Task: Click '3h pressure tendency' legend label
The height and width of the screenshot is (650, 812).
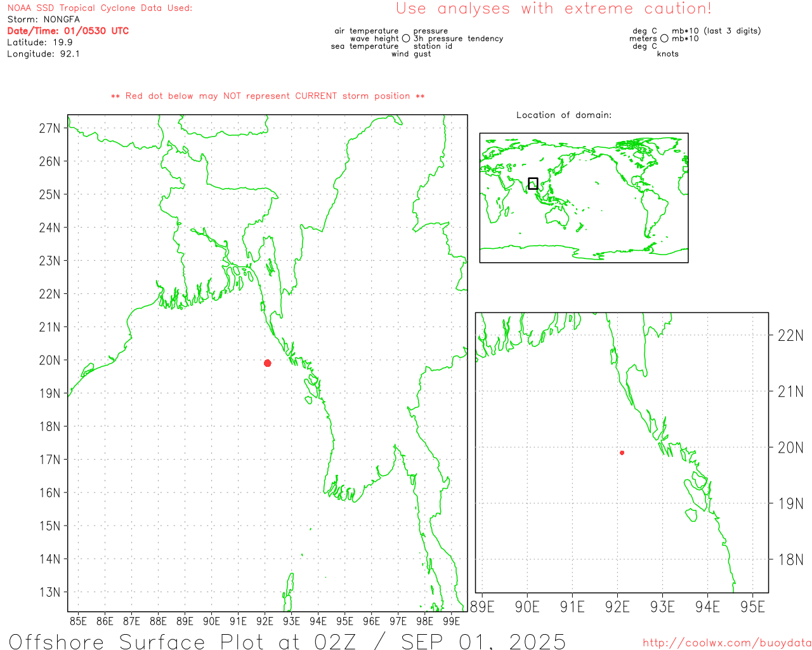Action: (x=459, y=38)
